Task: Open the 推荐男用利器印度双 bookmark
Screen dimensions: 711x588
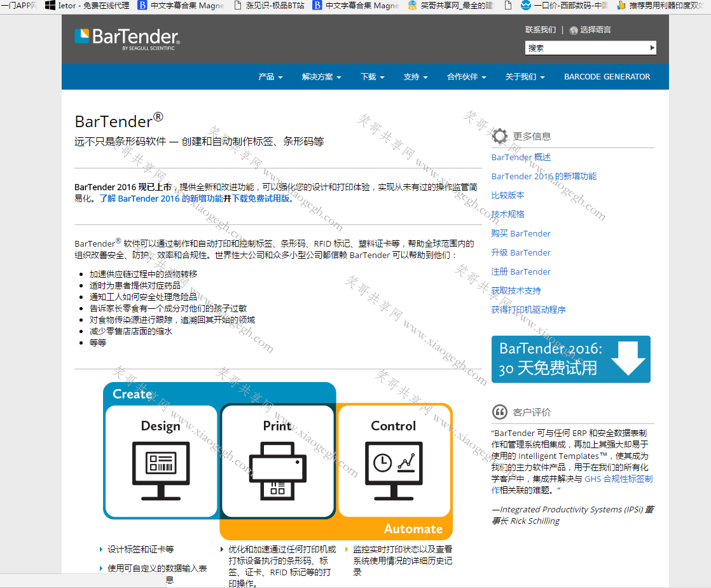Action: tap(660, 6)
